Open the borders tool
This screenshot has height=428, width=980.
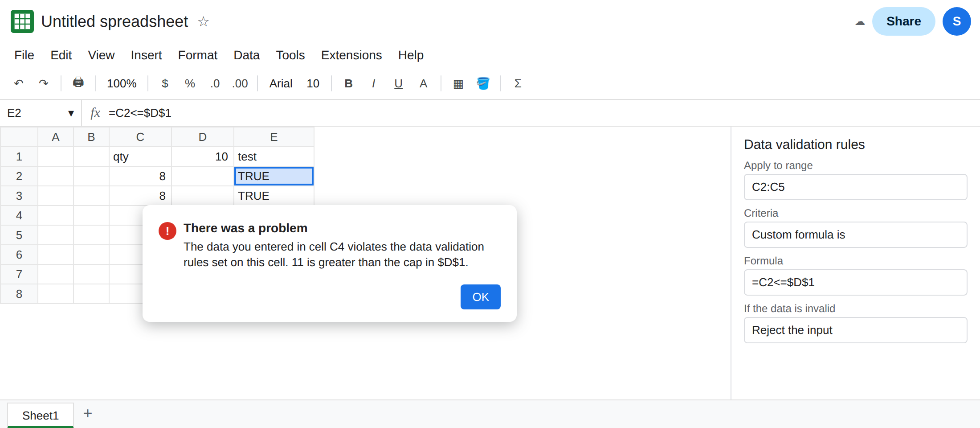click(458, 84)
